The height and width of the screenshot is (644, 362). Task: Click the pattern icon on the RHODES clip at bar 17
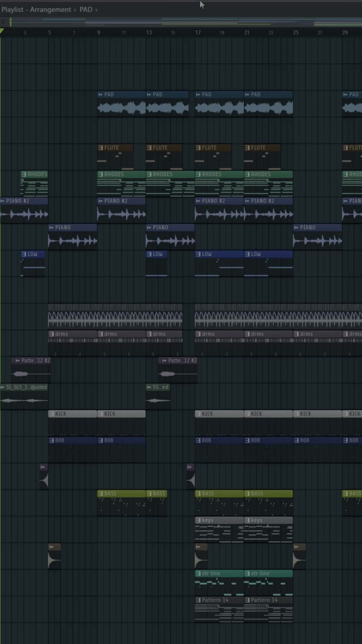198,174
